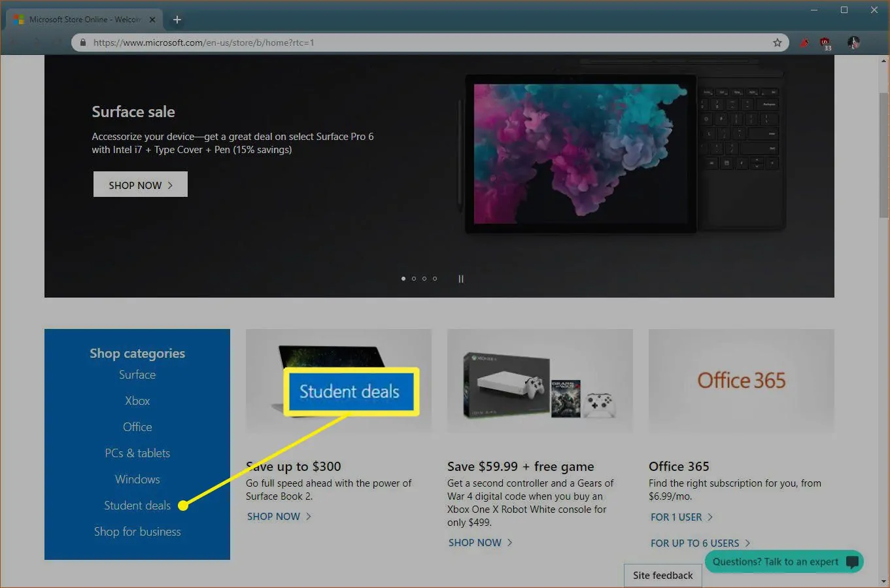Click the Surface sale heading
890x588 pixels.
[x=133, y=112]
